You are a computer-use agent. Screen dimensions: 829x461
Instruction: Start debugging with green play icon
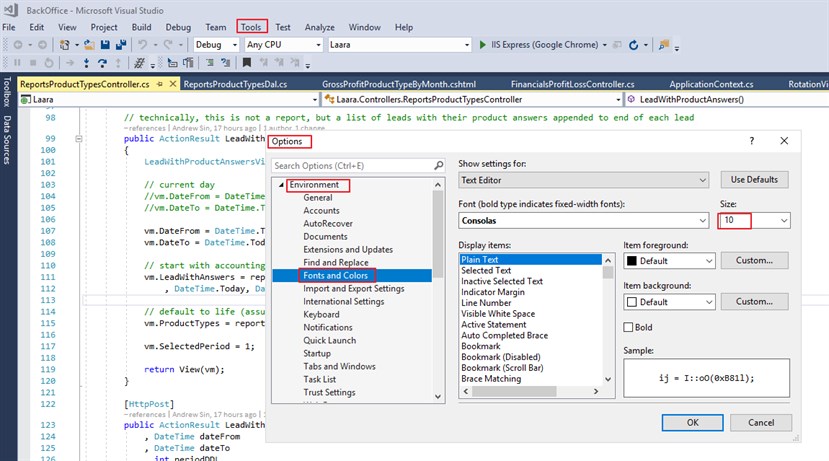click(482, 45)
